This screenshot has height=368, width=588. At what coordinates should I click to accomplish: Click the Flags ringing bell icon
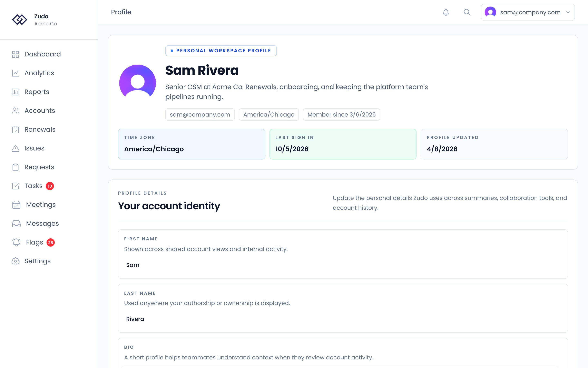pos(16,242)
